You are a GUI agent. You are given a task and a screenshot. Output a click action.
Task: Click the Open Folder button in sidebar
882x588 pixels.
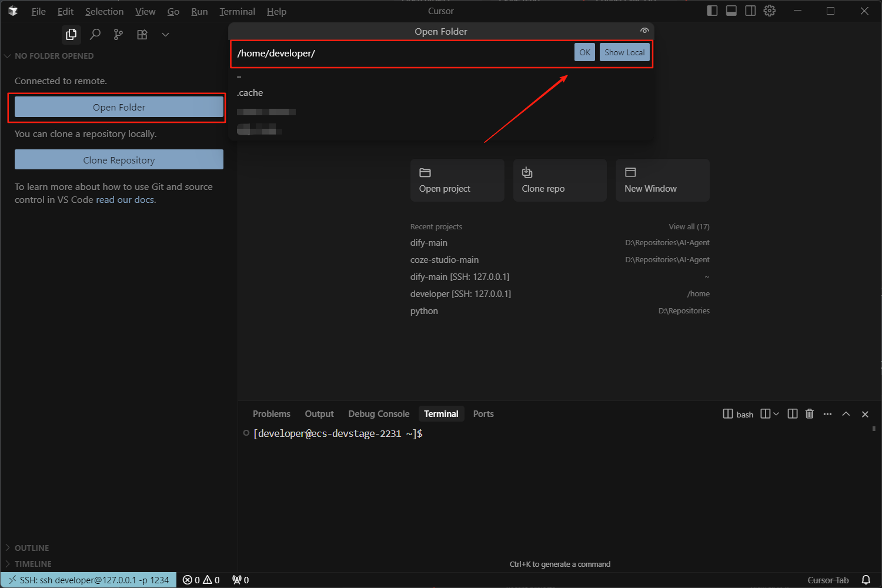coord(119,107)
